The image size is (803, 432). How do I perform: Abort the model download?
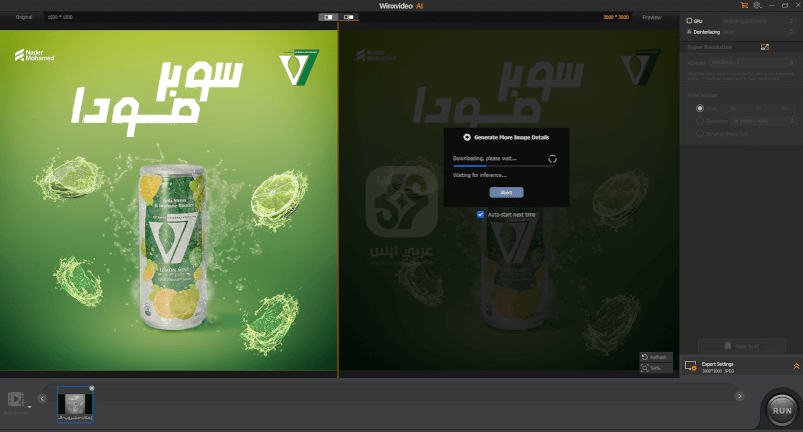[506, 192]
